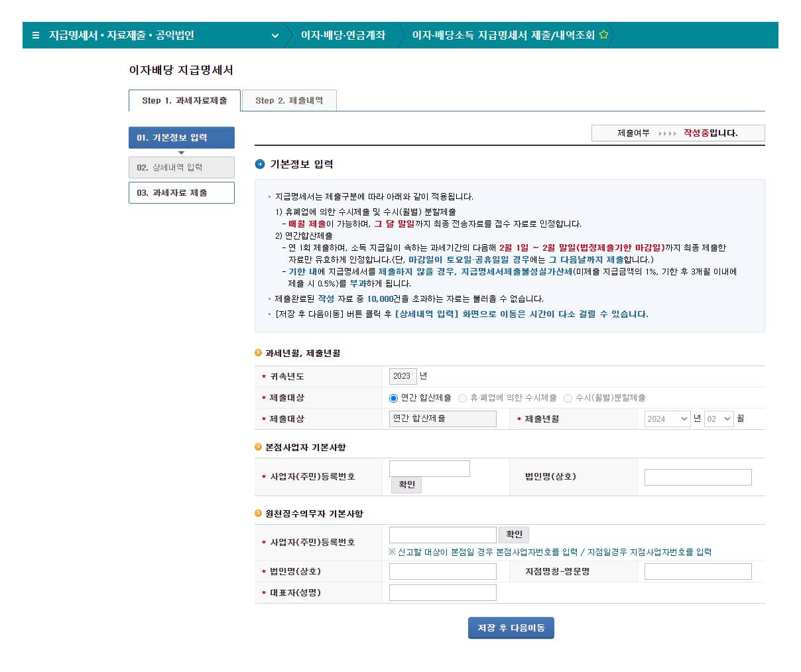Click the orange arrow icon beside 본점사업자 기본사항
The image size is (801, 672).
[x=257, y=447]
